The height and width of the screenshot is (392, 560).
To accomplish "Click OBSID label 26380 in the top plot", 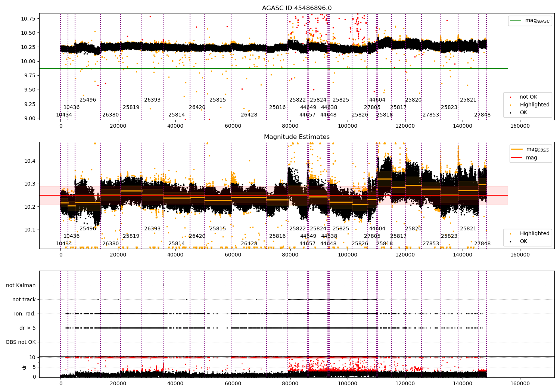I will pyautogui.click(x=111, y=115).
